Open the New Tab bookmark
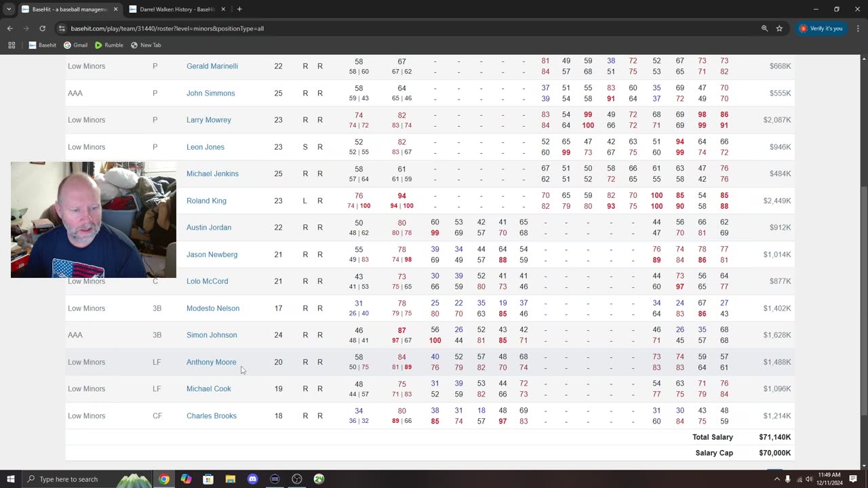Viewport: 868px width, 488px height. 146,45
